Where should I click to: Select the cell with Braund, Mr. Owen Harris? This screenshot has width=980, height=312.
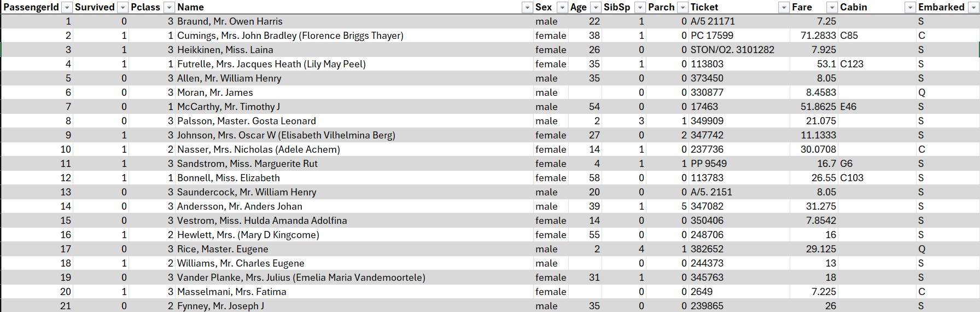point(230,21)
